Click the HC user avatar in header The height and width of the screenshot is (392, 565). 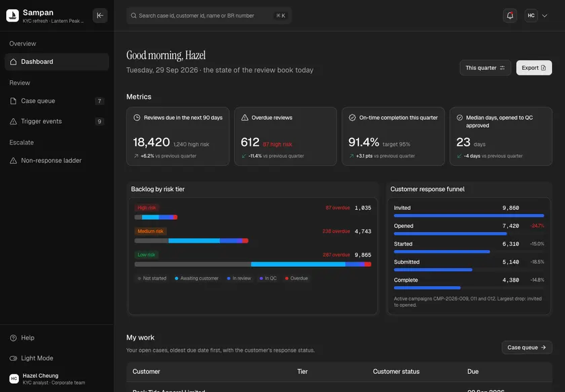click(531, 15)
